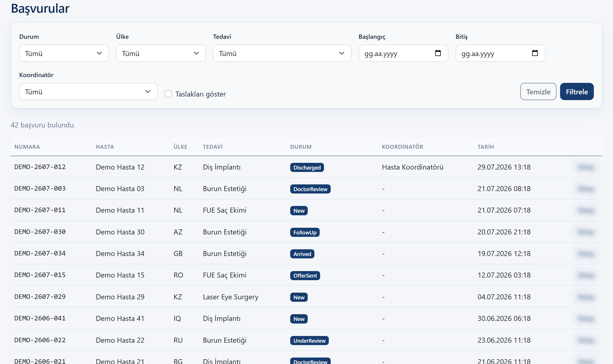The image size is (613, 364).
Task: Click the Discharged status badge
Action: (307, 168)
